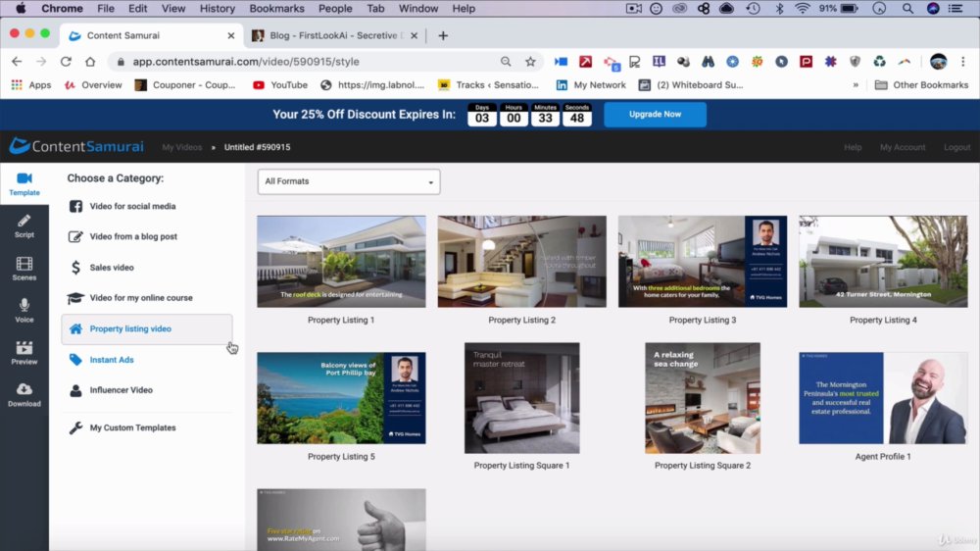The width and height of the screenshot is (980, 551).
Task: Open the Template step in sidebar
Action: point(24,184)
